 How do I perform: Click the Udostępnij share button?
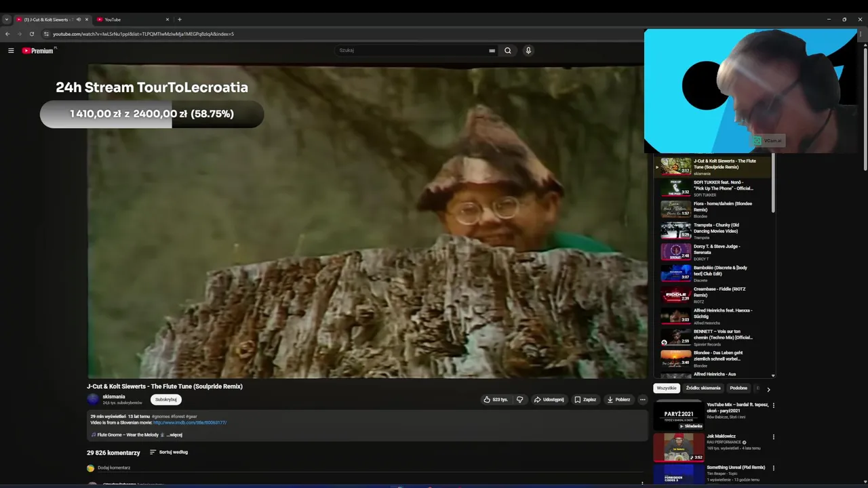coord(549,399)
